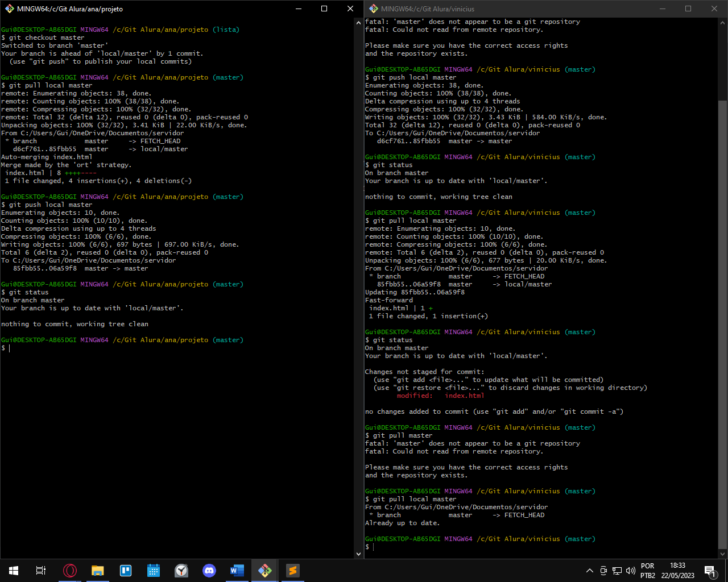Click the Meet Now icon in the system tray
The image size is (728, 582).
point(603,571)
